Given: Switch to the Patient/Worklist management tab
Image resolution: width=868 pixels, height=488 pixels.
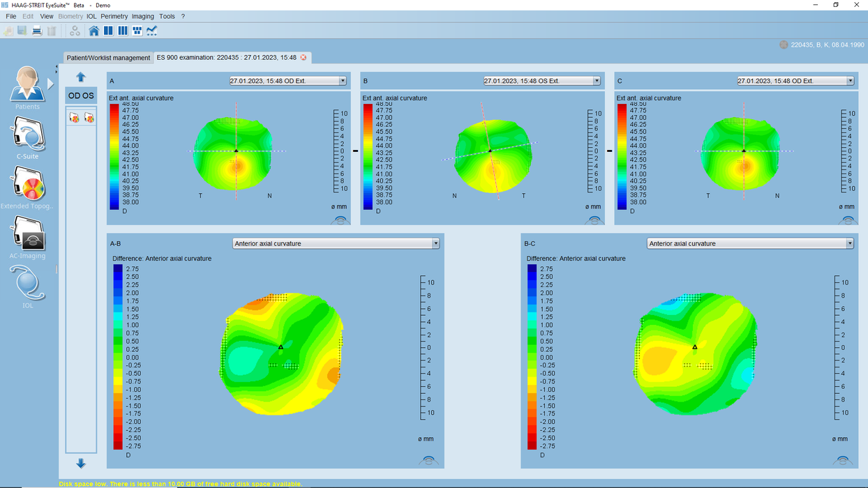Looking at the screenshot, I should point(107,58).
